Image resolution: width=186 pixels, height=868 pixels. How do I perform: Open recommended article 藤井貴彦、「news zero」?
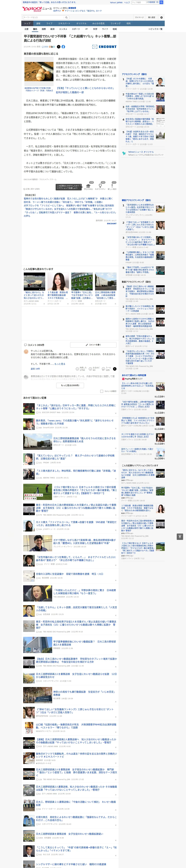coord(75,422)
